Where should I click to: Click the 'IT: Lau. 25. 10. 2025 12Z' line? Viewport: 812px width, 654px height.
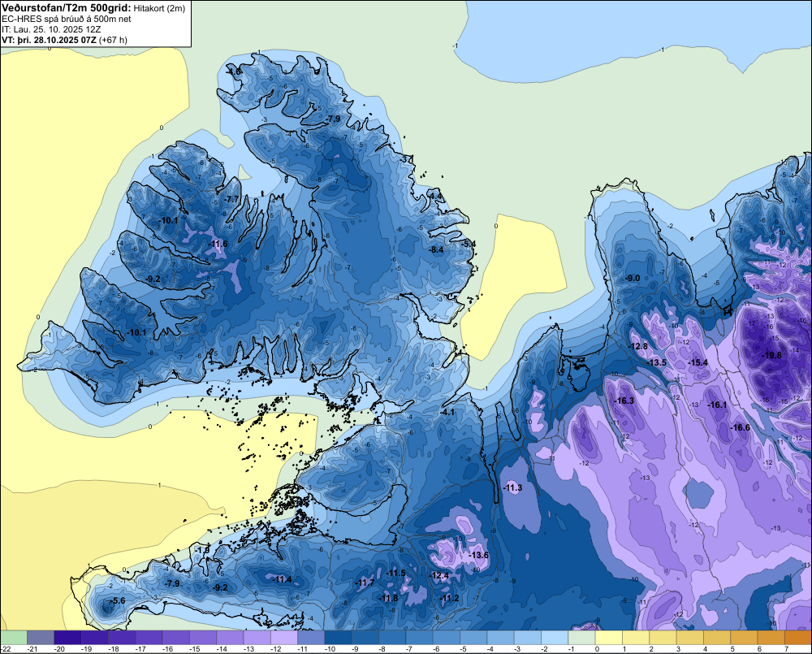coord(51,29)
